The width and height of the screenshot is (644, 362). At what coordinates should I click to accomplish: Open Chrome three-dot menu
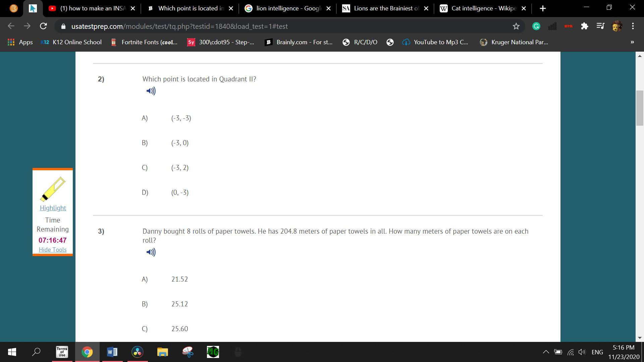pos(633,26)
